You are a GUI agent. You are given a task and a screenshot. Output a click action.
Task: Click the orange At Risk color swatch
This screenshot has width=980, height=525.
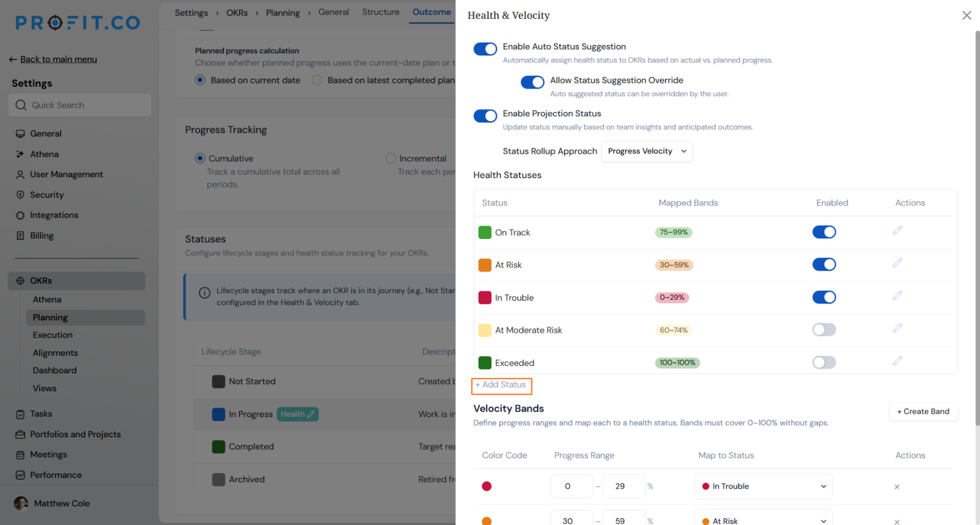(484, 265)
